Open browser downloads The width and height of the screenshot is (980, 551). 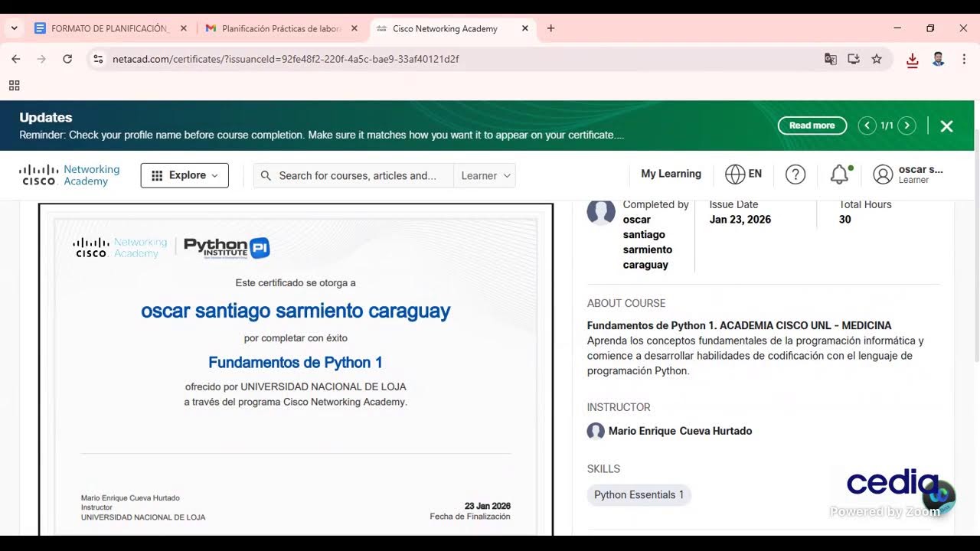pos(912,60)
